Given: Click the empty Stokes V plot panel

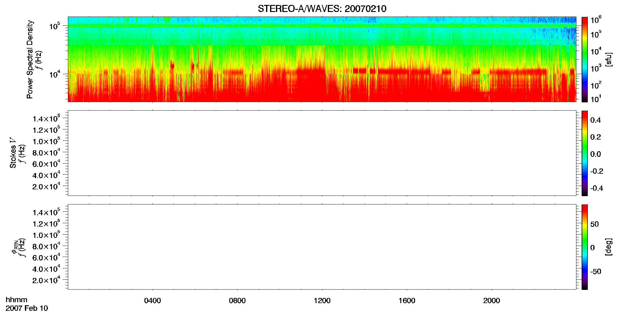Looking at the screenshot, I should tap(322, 153).
